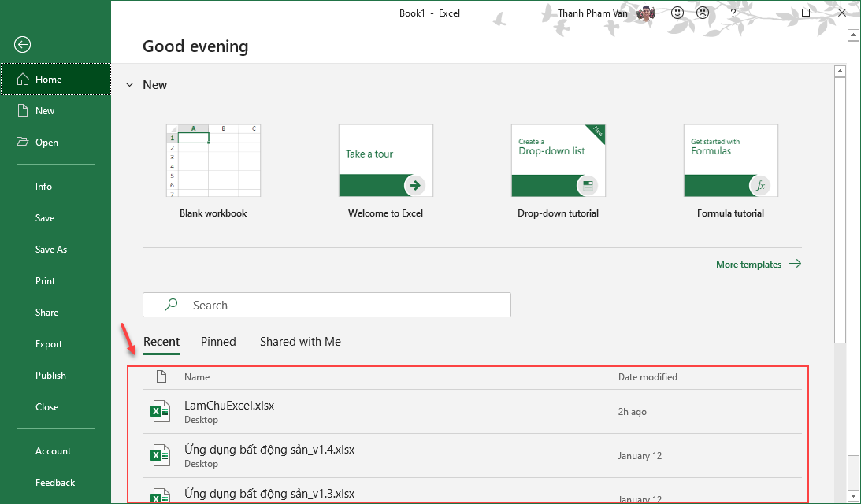Open Ứng dụng bất động sản_v1.3.xlsx
This screenshot has width=861, height=504.
[x=472, y=491]
